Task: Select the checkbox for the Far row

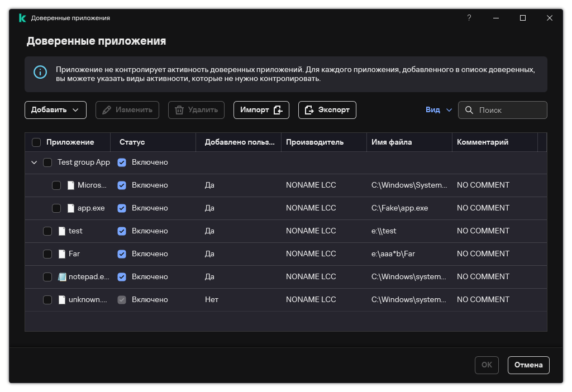Action: (x=47, y=254)
